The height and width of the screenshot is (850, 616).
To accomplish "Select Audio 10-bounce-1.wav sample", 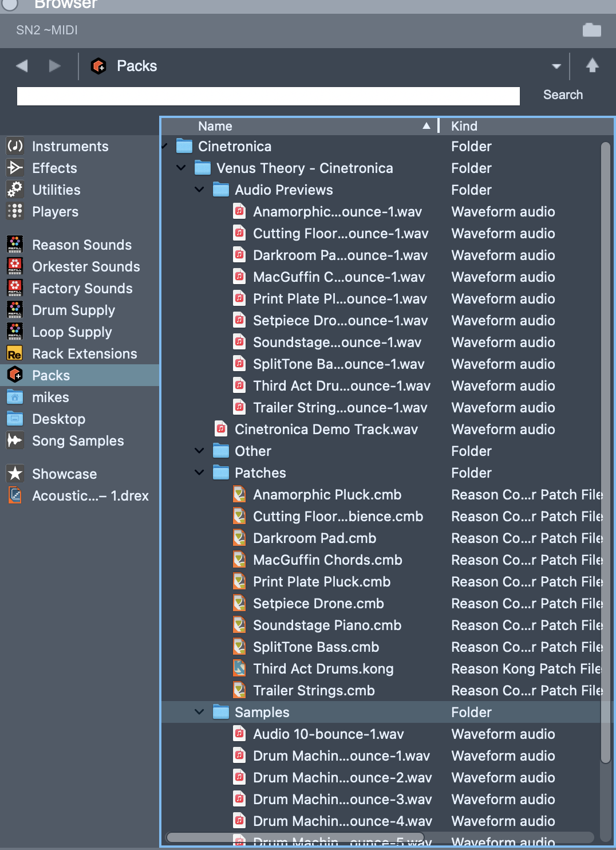I will coord(381,734).
